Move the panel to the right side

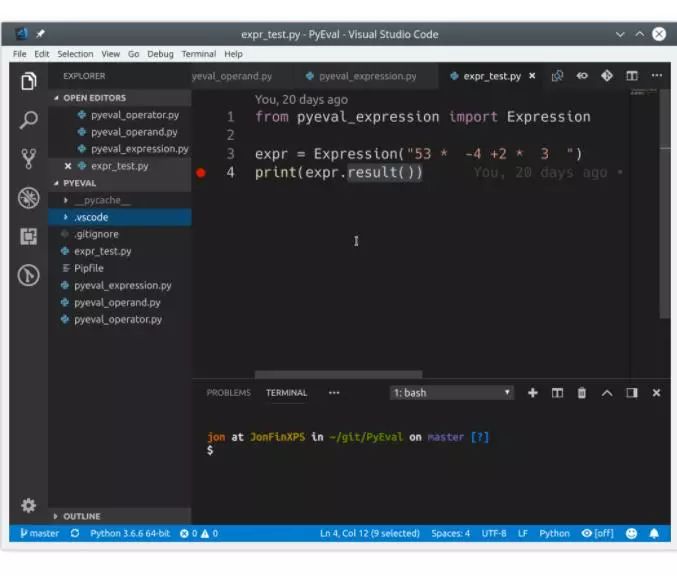coord(632,393)
